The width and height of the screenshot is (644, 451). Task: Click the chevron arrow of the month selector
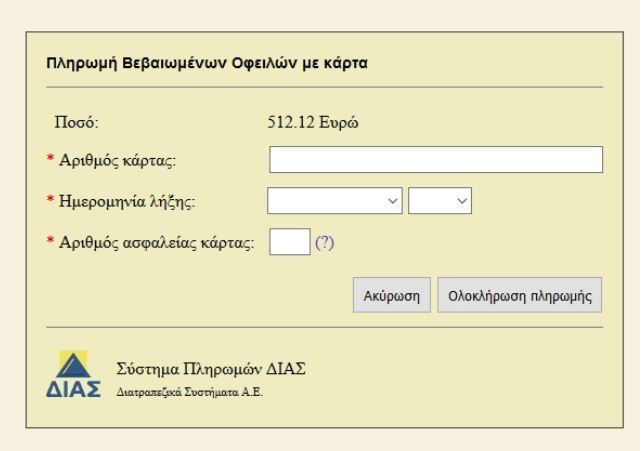392,201
